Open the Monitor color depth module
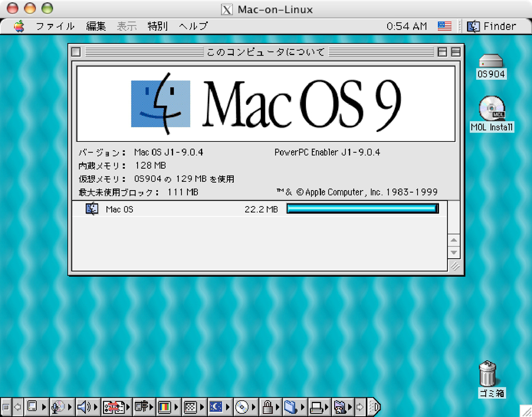The image size is (532, 417). 164,407
